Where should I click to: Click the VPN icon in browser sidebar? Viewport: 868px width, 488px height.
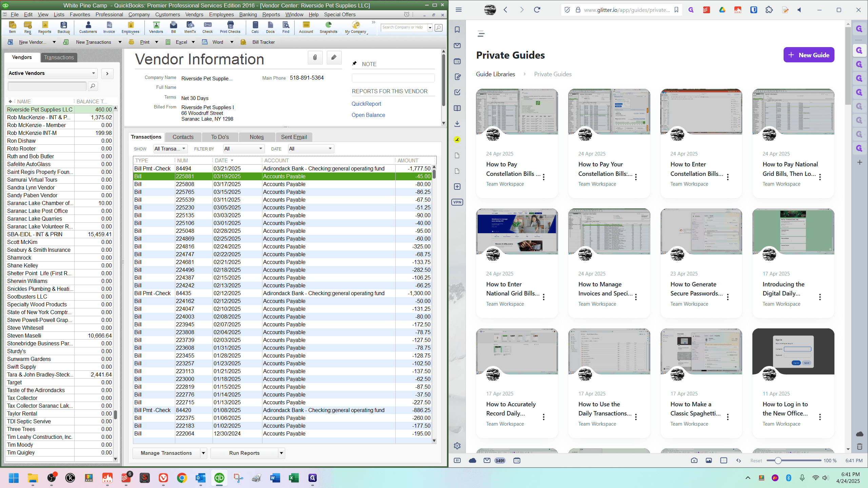point(457,202)
